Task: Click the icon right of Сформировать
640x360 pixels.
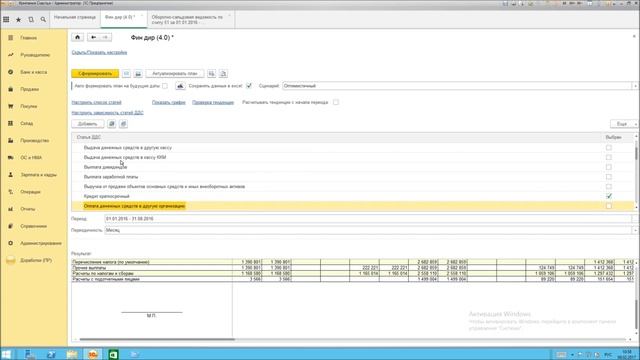Action: click(x=127, y=73)
